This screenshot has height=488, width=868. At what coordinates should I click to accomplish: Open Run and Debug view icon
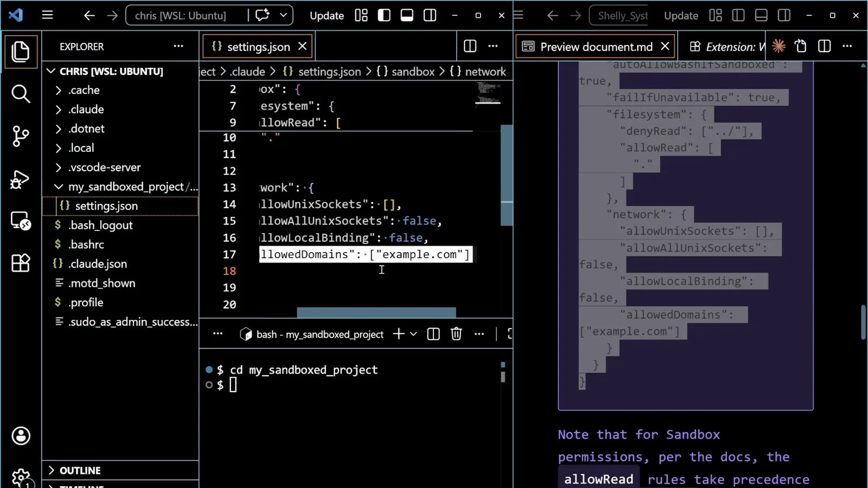click(x=21, y=179)
